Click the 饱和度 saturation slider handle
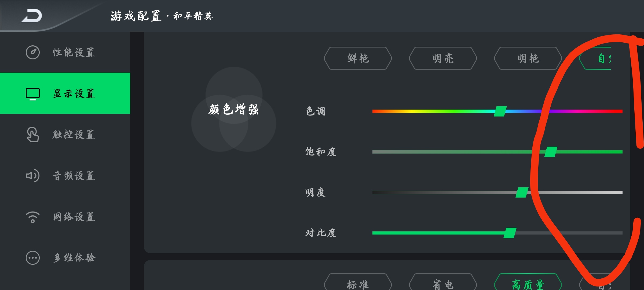This screenshot has height=290, width=644. coord(551,152)
